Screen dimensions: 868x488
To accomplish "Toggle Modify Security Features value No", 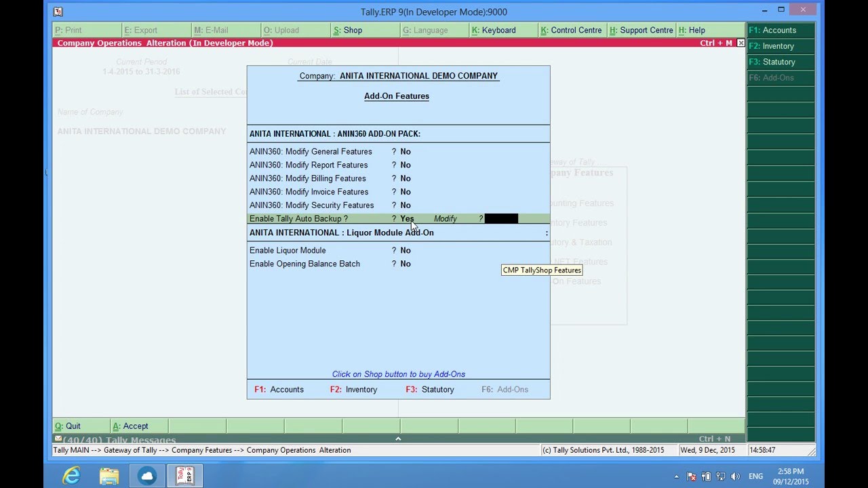I will pyautogui.click(x=406, y=205).
